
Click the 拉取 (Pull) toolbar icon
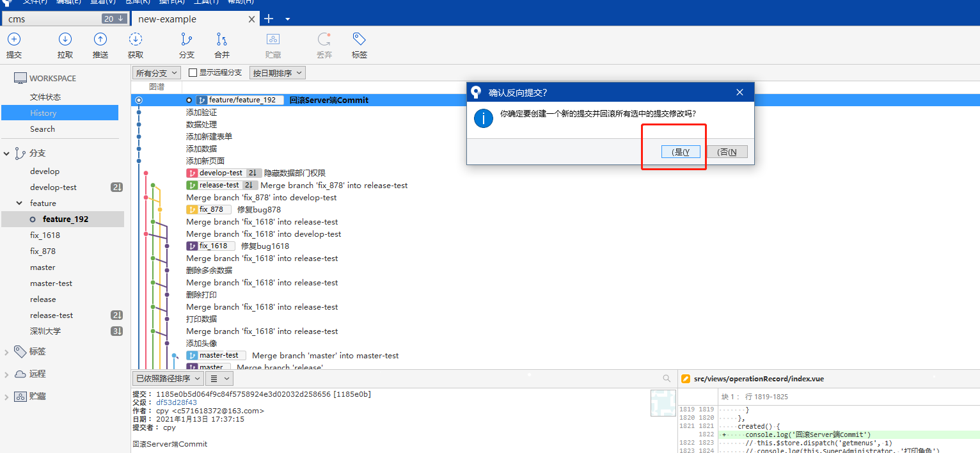tap(65, 40)
